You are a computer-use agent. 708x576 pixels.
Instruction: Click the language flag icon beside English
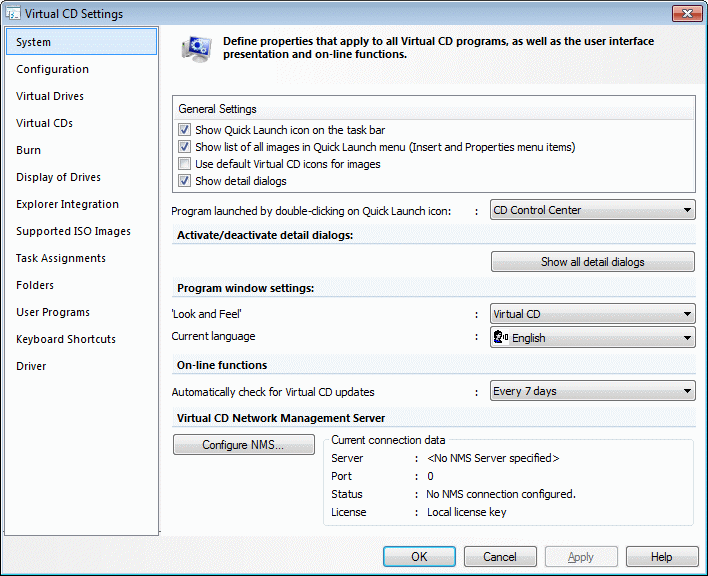[502, 338]
